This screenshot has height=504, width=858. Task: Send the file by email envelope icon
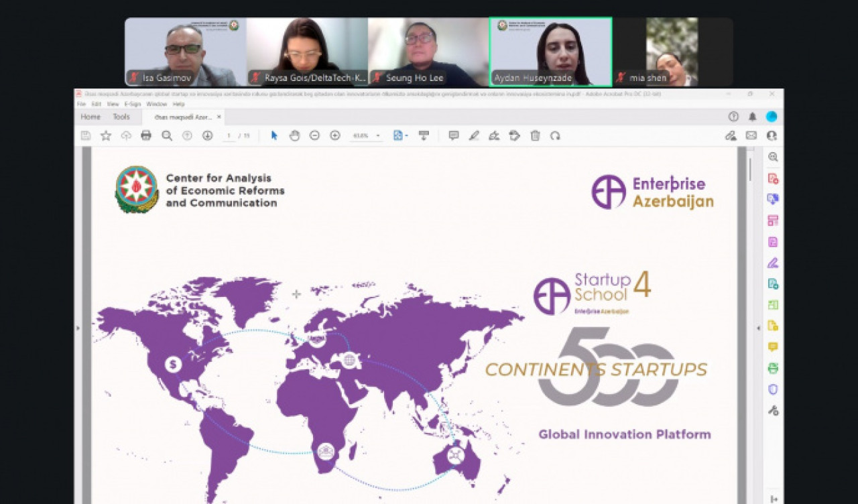click(751, 135)
